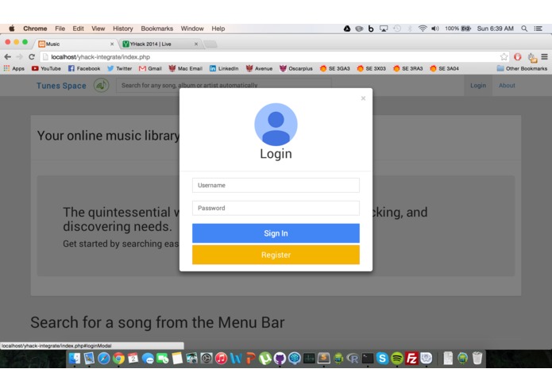The height and width of the screenshot is (392, 552).
Task: Open the Gmail bookmark
Action: [x=150, y=68]
